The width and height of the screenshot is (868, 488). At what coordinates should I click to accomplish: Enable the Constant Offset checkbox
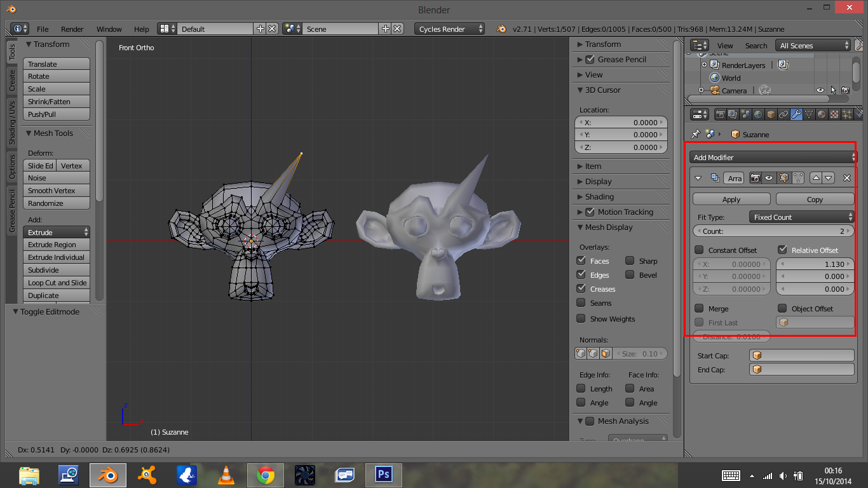pos(699,250)
